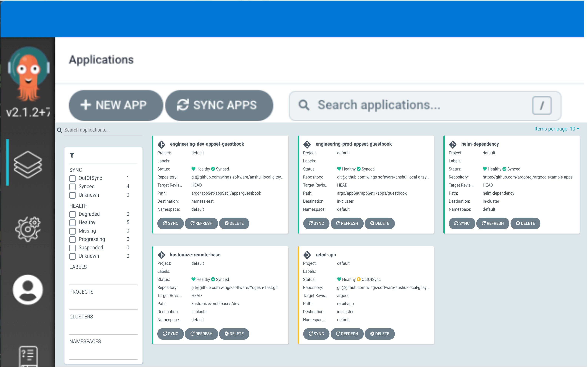
Task: Click helm-dependency repository URL argocd-example-apps
Action: [527, 177]
